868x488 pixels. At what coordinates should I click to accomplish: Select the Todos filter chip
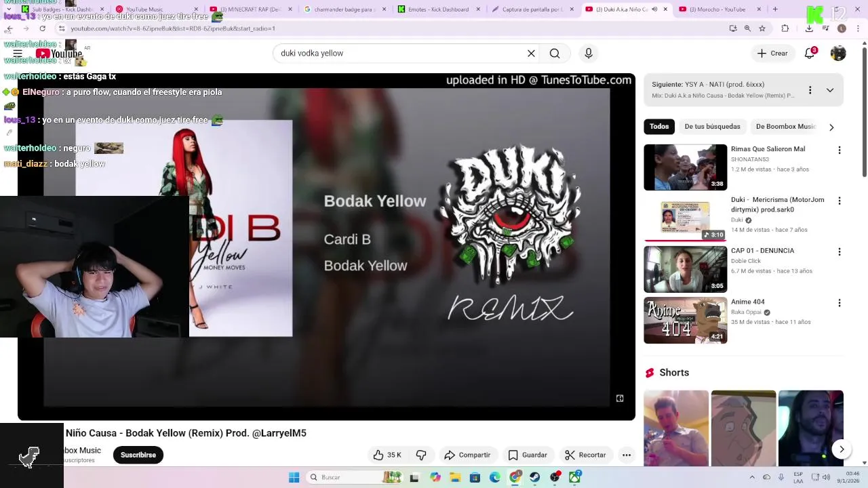(x=659, y=127)
